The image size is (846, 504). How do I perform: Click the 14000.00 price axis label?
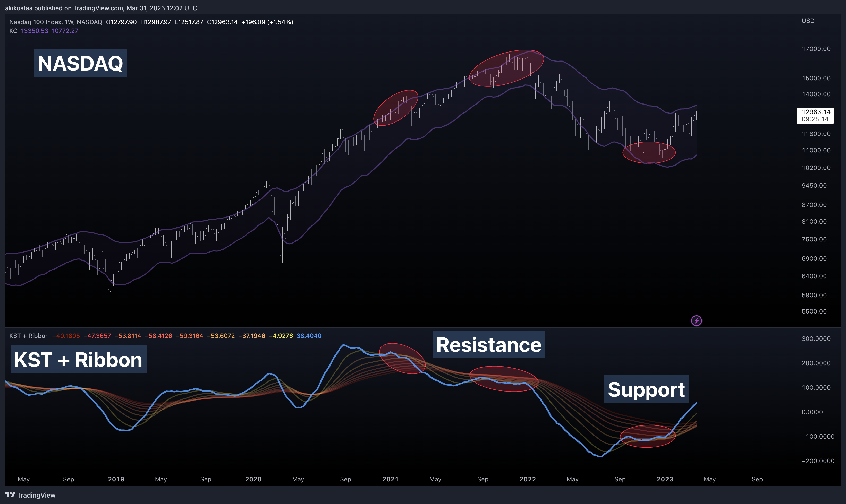pos(816,94)
